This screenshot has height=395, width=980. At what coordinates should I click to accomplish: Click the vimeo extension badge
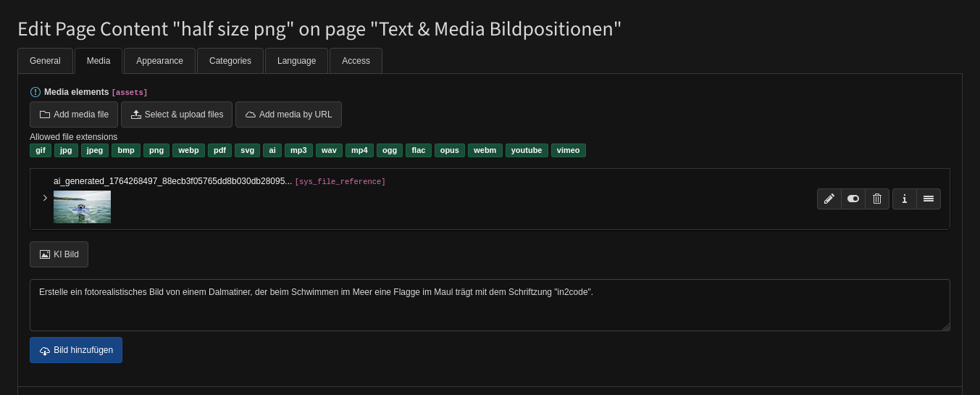(x=569, y=151)
